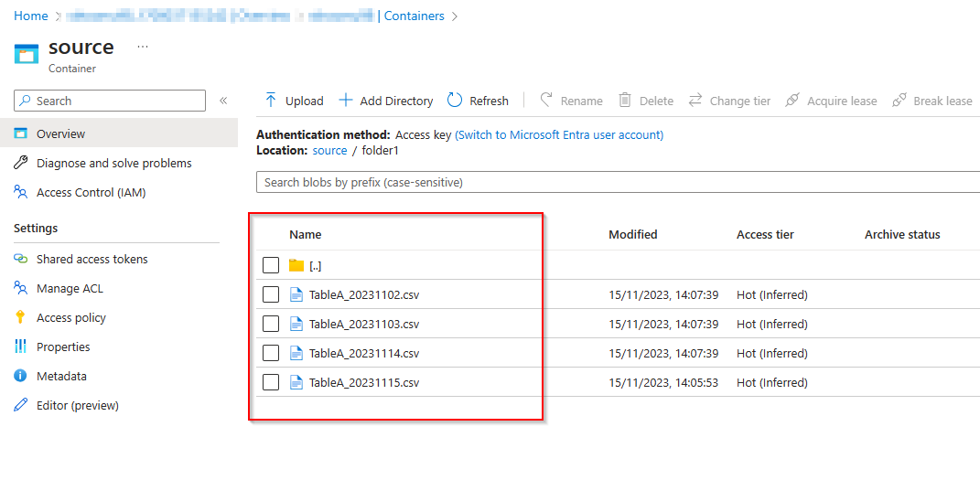
Task: Open TableA_20231115.csv file name
Action: pos(364,382)
